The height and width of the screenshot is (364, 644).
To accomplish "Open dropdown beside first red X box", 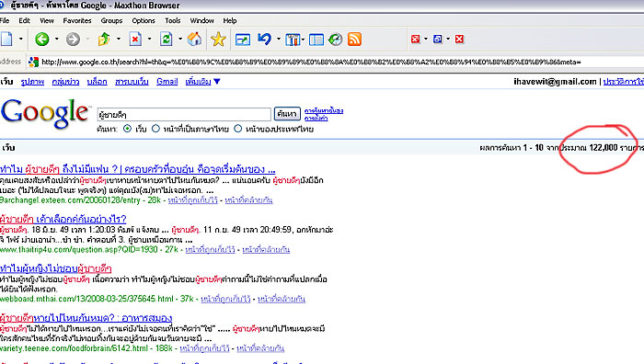I will (x=425, y=39).
